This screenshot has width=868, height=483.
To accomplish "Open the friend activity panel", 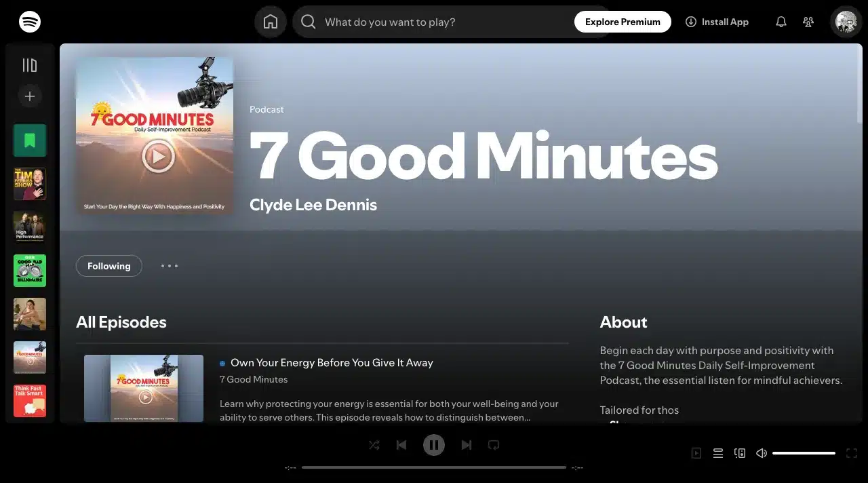I will [x=808, y=21].
